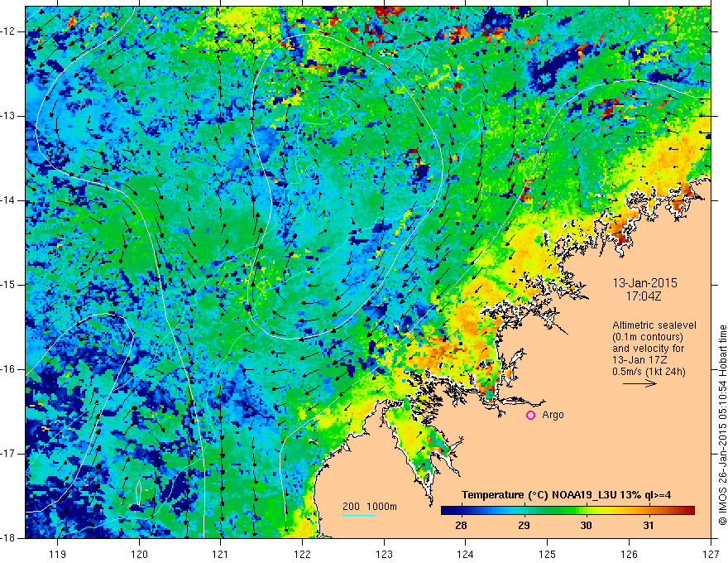Click latitude axis label -14
The image size is (728, 563).
point(8,200)
